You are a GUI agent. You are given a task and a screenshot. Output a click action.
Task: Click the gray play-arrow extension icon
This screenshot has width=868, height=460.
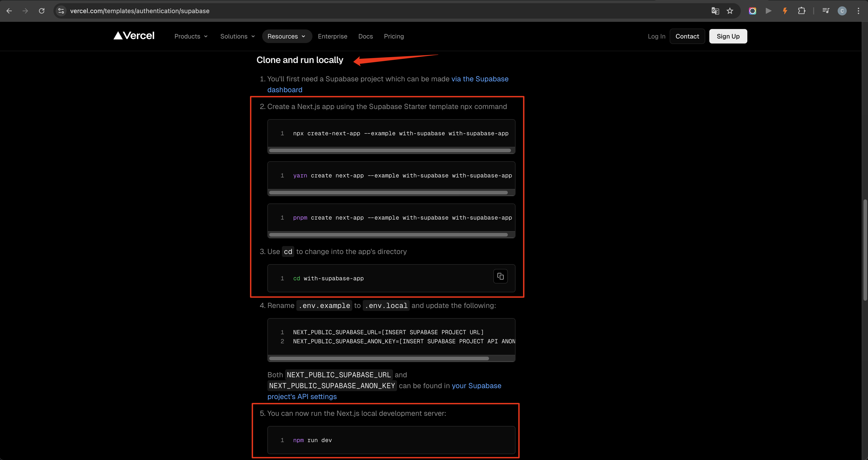click(769, 11)
